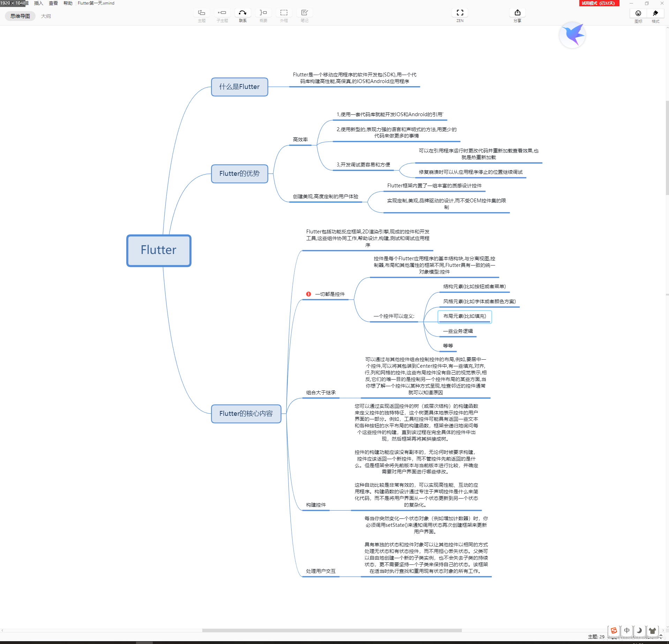Select the 处理用户交互 subtopic
Viewport: 669px width, 644px height.
coord(321,571)
